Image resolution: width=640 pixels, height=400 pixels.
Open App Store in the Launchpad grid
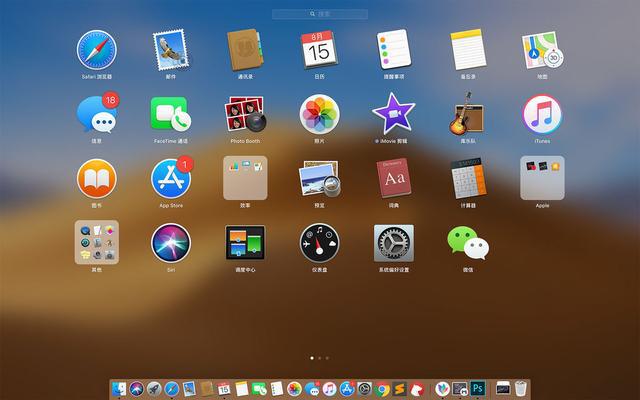click(x=172, y=178)
